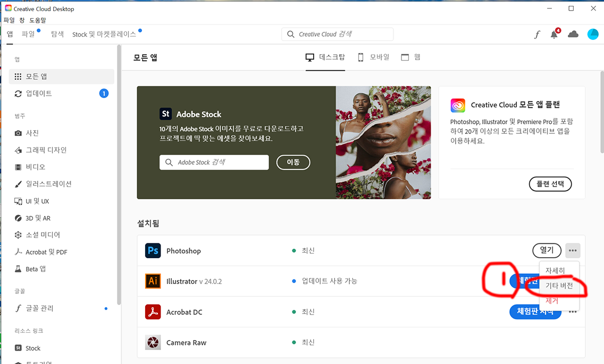Click the Creative Cloud 검색 field
604x364 pixels.
tap(338, 35)
